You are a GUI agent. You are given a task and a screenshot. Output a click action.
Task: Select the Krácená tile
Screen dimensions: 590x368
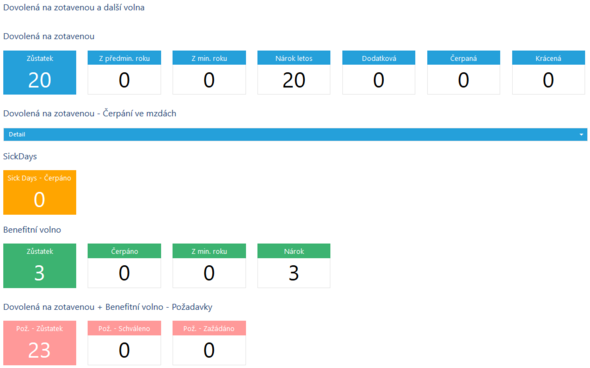548,73
